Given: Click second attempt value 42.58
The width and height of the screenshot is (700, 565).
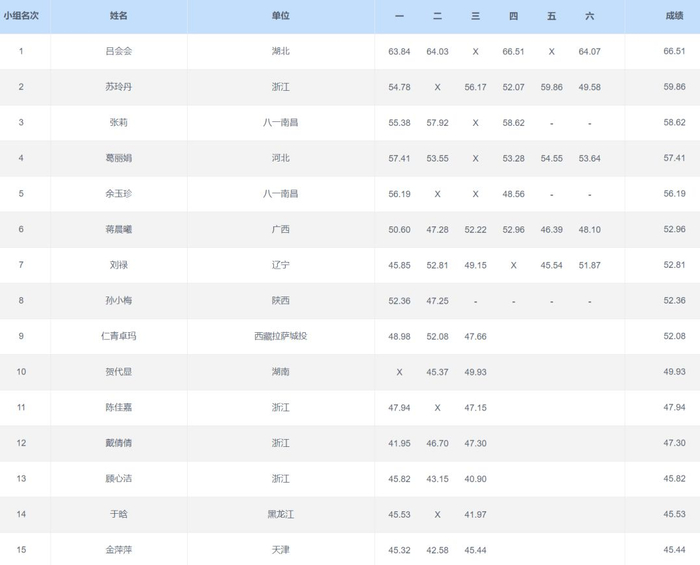Looking at the screenshot, I should 437,550.
